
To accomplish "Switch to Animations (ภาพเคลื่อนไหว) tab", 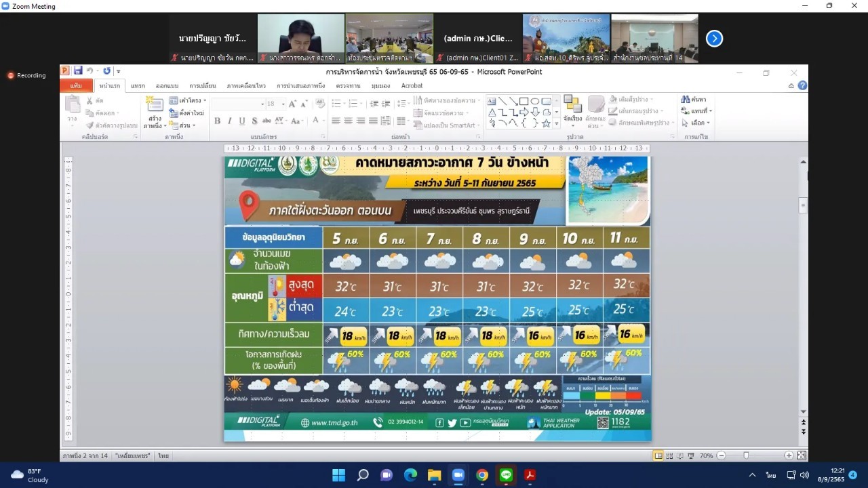I will coord(247,86).
